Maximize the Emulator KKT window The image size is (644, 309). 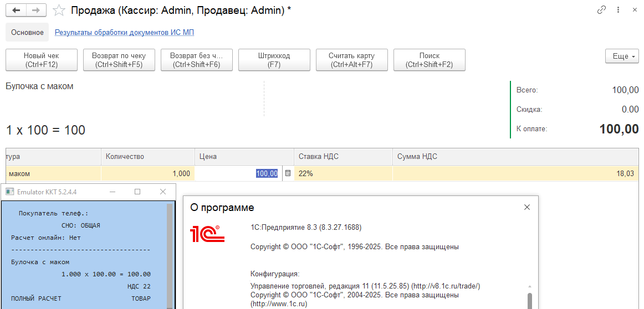coord(137,192)
